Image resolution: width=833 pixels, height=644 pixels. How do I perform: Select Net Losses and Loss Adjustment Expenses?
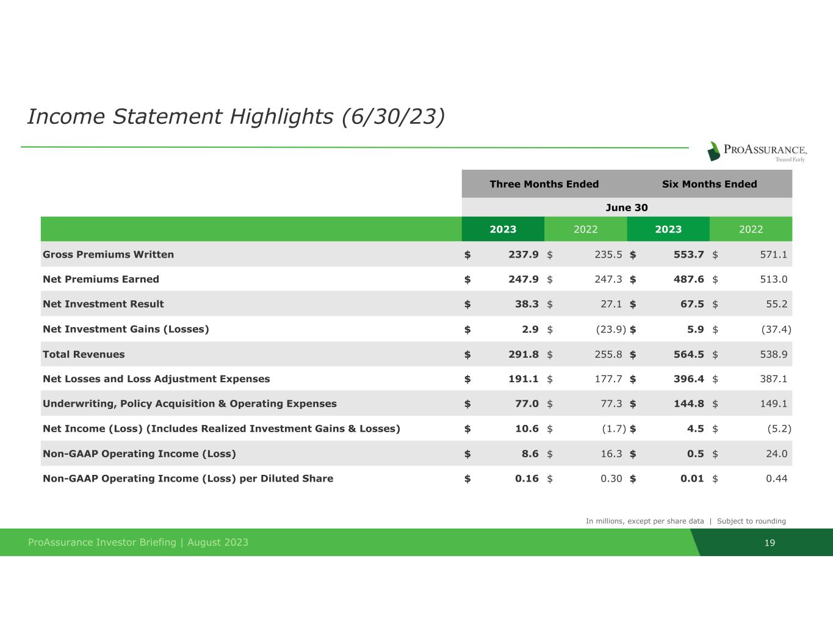tap(156, 379)
